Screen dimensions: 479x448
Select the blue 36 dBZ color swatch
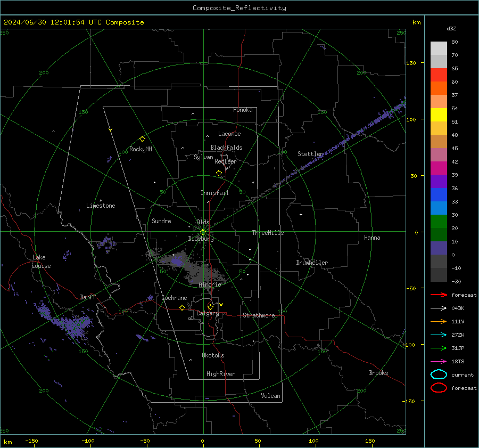439,195
